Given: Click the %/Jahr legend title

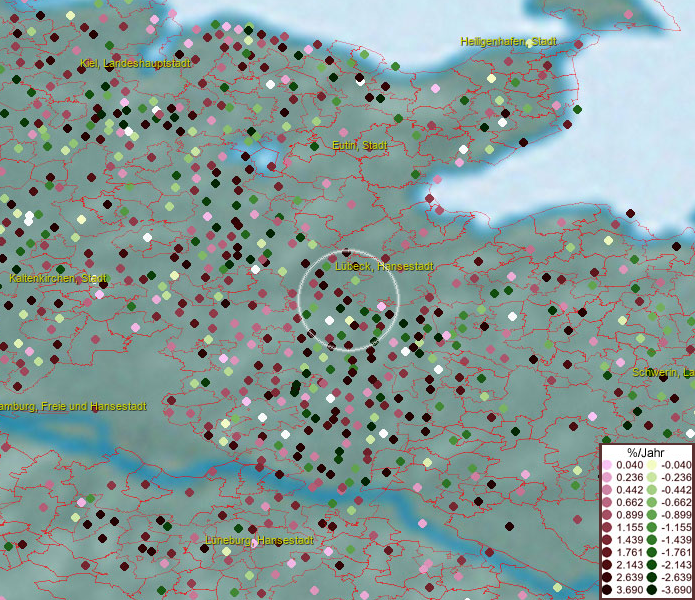Looking at the screenshot, I should [646, 452].
